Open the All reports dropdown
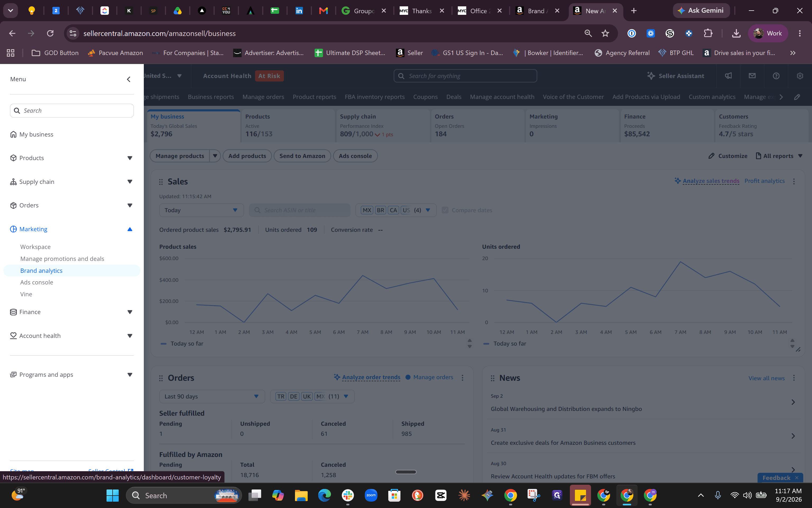 coord(779,156)
